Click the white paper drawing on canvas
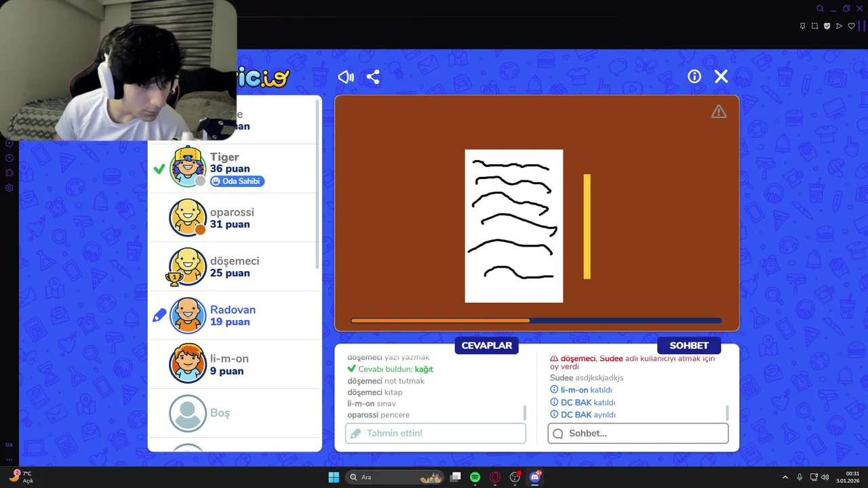This screenshot has width=868, height=488. click(x=513, y=226)
